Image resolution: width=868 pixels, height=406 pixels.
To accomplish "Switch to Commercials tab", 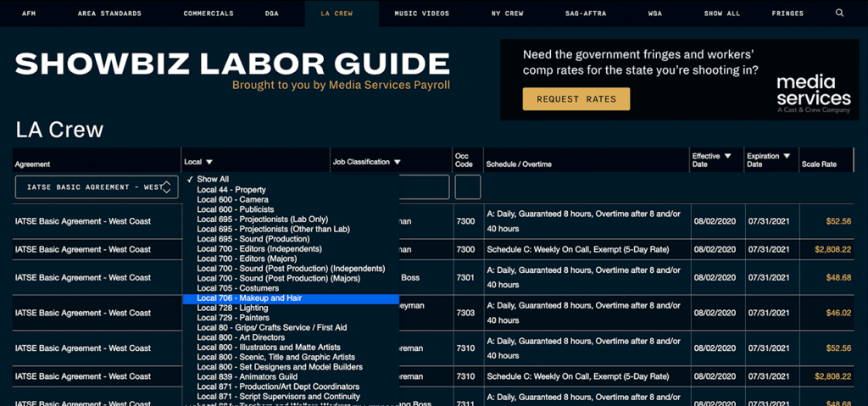I will click(209, 14).
